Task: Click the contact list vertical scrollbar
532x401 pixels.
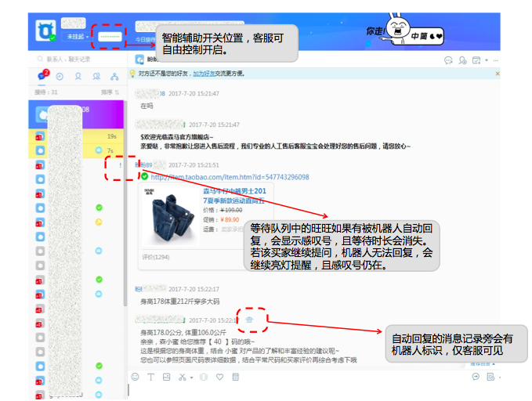Action: pos(125,204)
